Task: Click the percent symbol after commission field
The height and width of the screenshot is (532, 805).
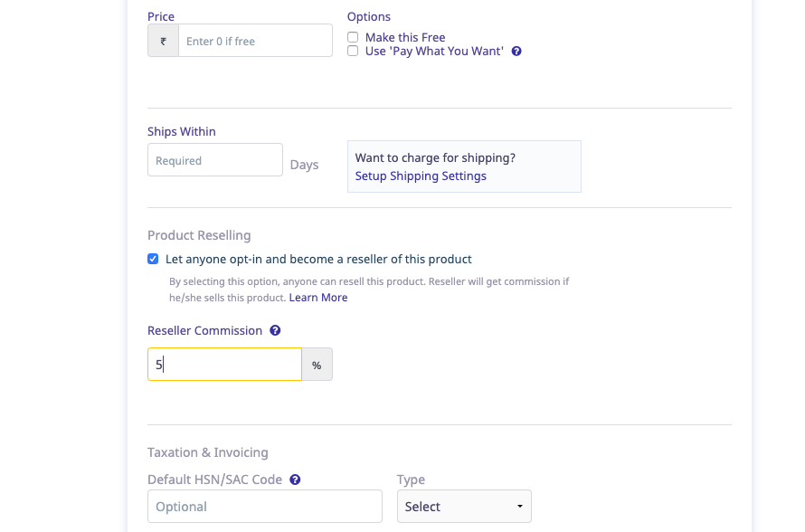Action: [x=317, y=365]
